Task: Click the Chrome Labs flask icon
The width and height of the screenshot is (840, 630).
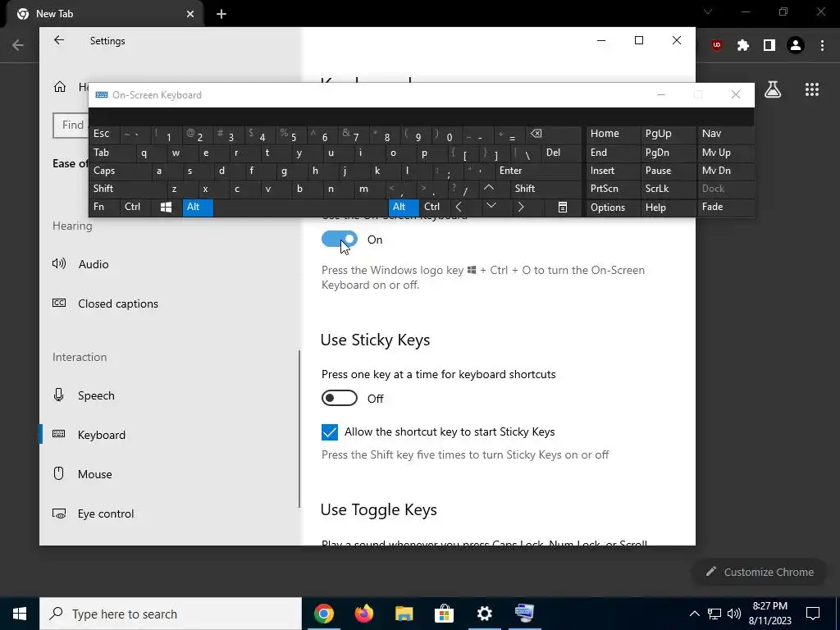Action: (x=773, y=89)
